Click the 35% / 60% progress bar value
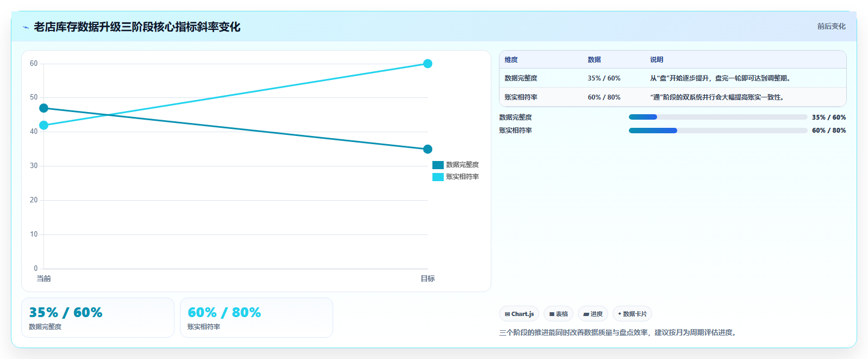The image size is (868, 359). (829, 117)
